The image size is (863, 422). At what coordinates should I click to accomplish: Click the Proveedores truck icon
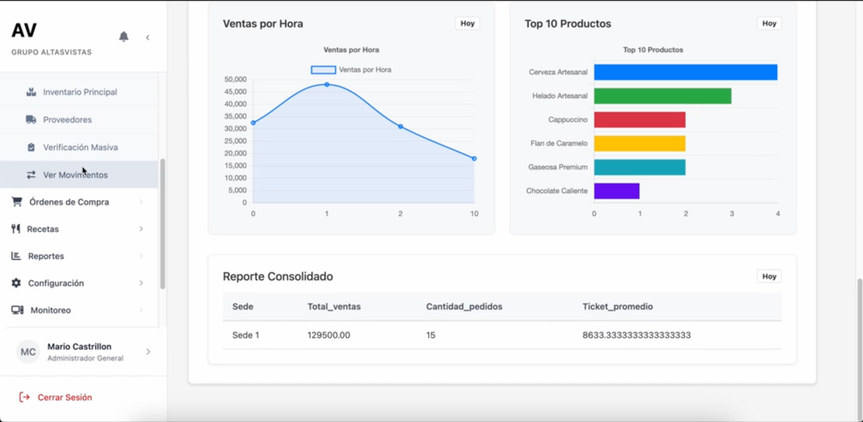click(x=31, y=119)
